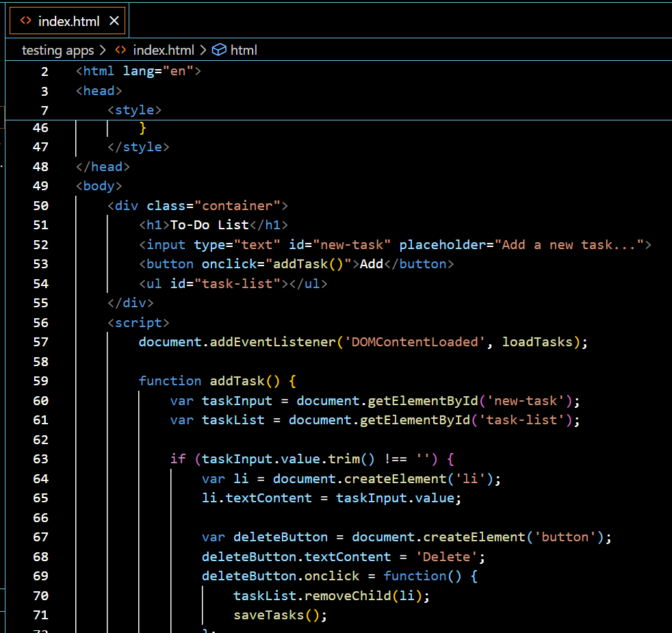Click line number 59 in the gutter
The width and height of the screenshot is (672, 633).
40,381
